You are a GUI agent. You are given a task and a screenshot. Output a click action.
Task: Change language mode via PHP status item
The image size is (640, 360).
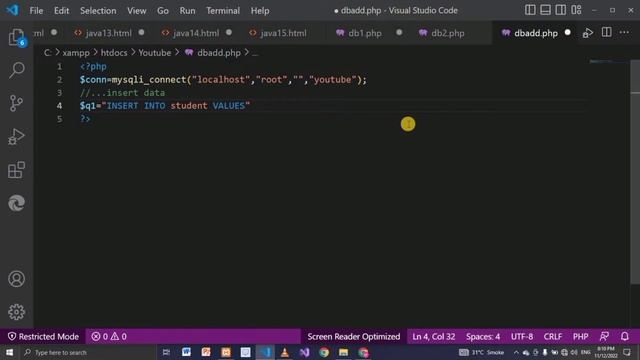[x=580, y=337]
